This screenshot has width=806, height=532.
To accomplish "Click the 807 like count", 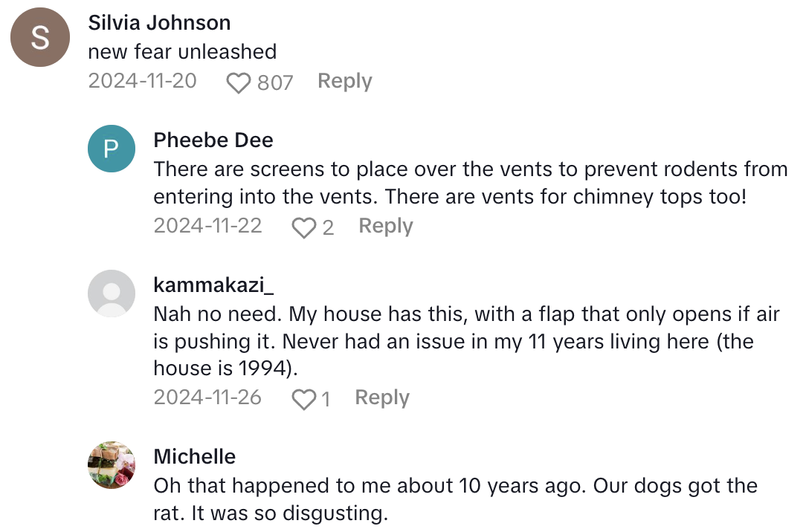I will coord(275,82).
